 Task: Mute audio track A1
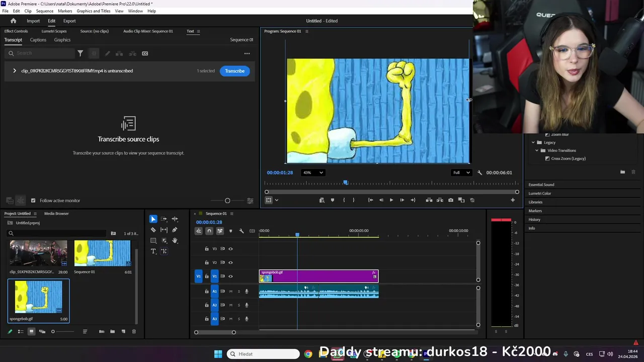(231, 291)
